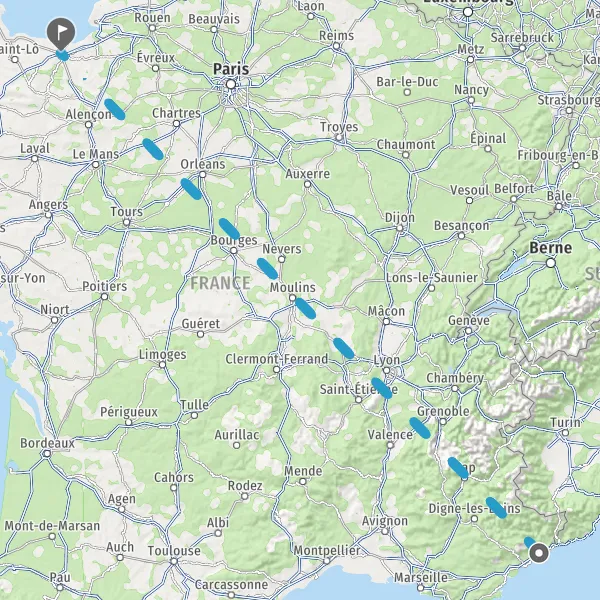Image resolution: width=600 pixels, height=600 pixels.
Task: Click the destination circle marker on the Mediterranean coast
Action: (x=539, y=553)
